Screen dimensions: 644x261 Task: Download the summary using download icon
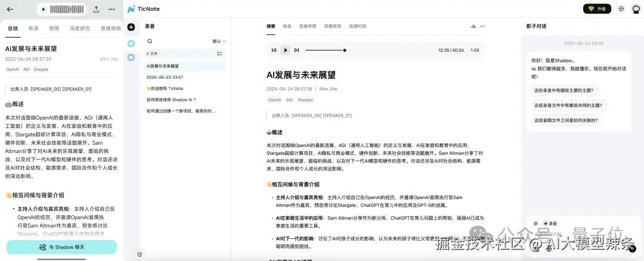click(x=473, y=26)
